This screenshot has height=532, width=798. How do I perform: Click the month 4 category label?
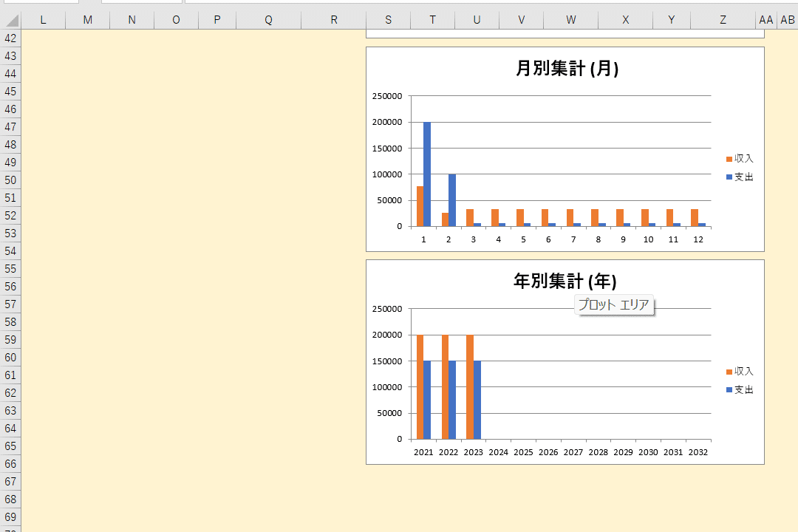[x=498, y=239]
